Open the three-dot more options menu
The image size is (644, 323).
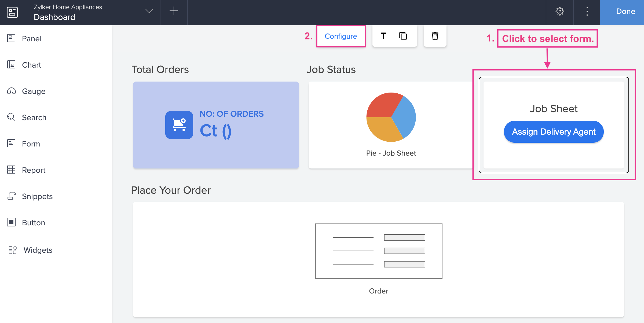click(587, 11)
